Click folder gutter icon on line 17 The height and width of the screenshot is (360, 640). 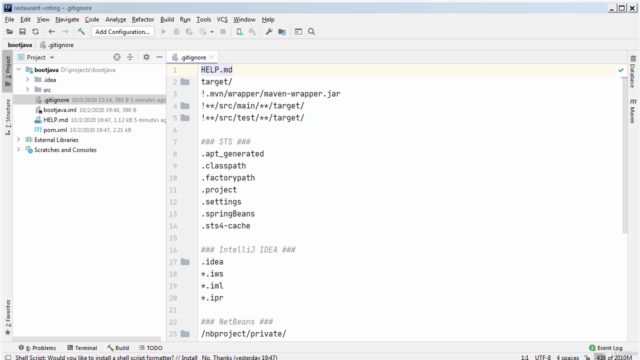point(185,262)
